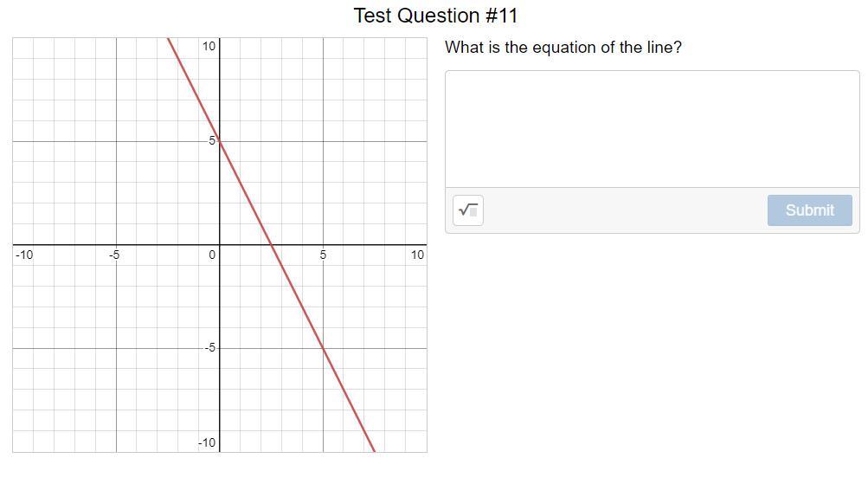Open the math square-root input keypad
Image resolution: width=868 pixels, height=497 pixels.
(x=468, y=210)
